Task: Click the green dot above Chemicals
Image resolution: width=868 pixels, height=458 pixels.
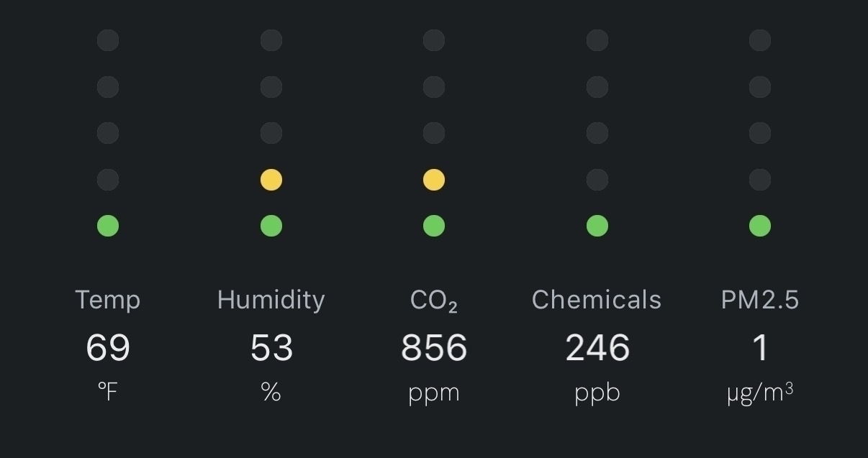Action: click(x=597, y=226)
